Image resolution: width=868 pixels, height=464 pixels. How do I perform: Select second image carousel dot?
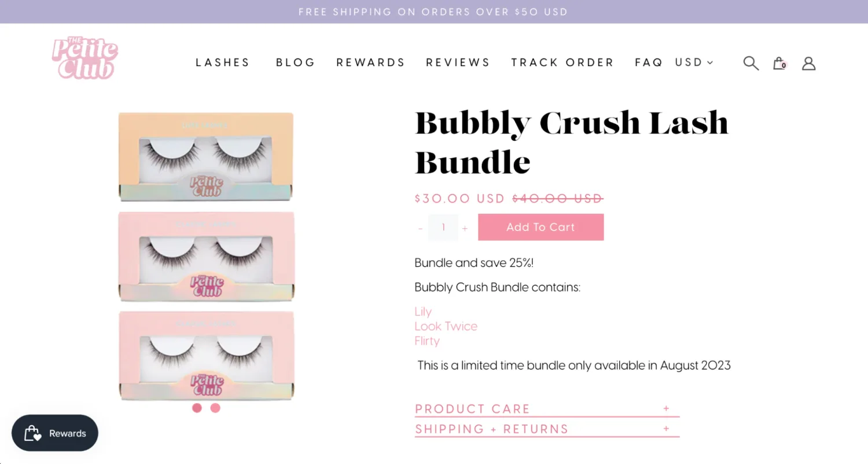pos(215,408)
